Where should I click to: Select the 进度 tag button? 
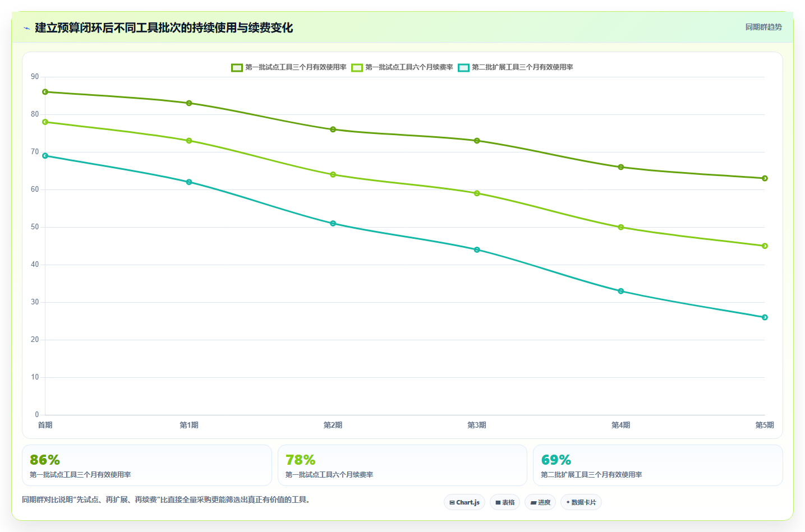(540, 502)
